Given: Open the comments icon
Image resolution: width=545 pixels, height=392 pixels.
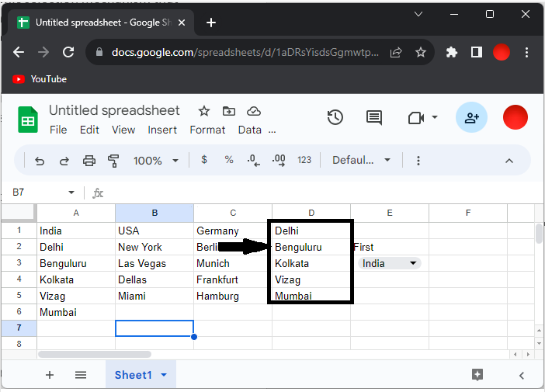Looking at the screenshot, I should (374, 118).
